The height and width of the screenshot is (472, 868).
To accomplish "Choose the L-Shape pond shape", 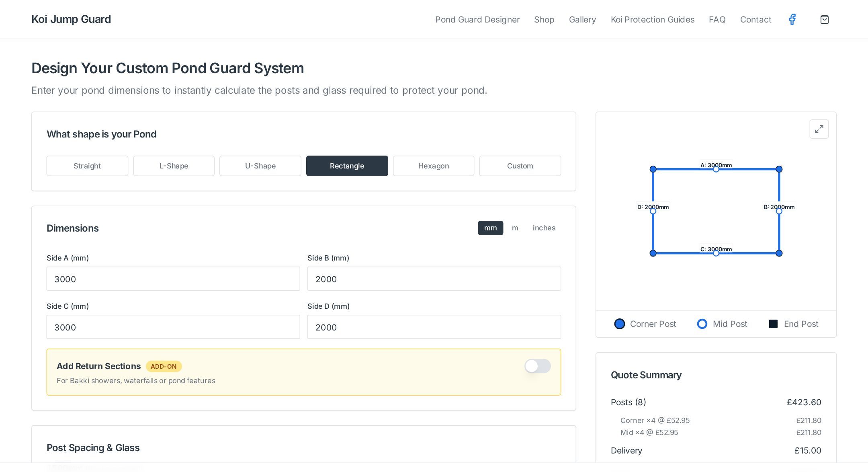I will tap(174, 166).
